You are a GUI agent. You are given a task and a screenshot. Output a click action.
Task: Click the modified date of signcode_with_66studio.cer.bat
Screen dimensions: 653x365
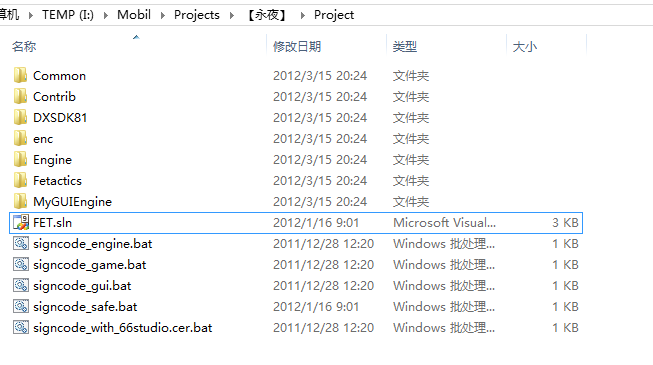[x=323, y=328]
